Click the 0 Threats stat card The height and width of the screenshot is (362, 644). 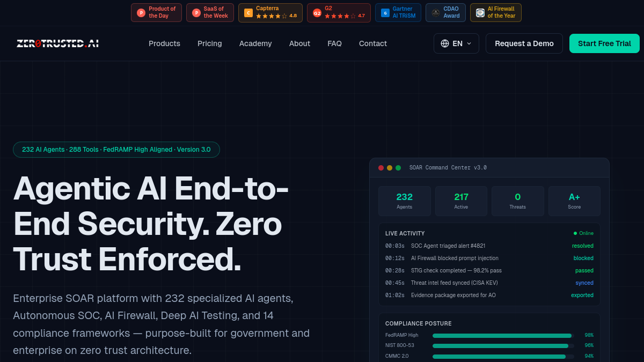518,201
